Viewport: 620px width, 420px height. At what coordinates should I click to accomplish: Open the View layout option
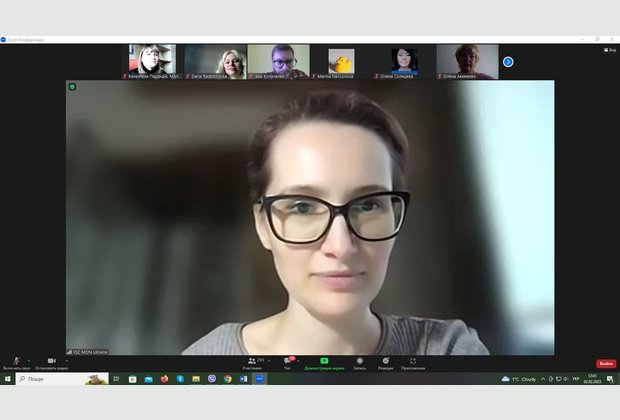610,50
